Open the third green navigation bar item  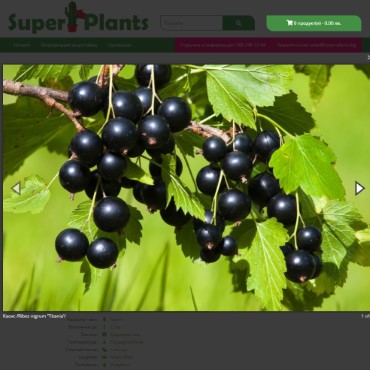(x=120, y=45)
